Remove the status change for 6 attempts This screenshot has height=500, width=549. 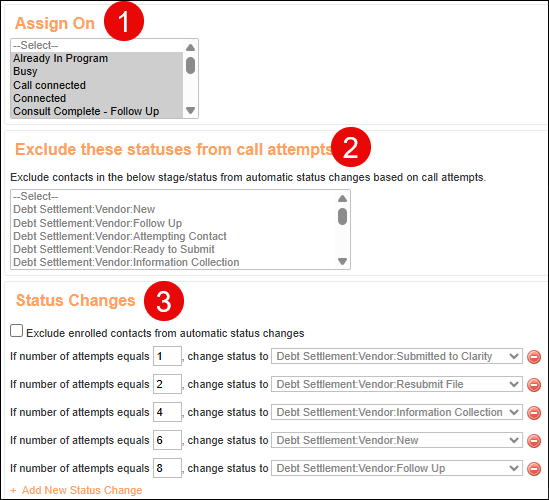click(x=534, y=441)
